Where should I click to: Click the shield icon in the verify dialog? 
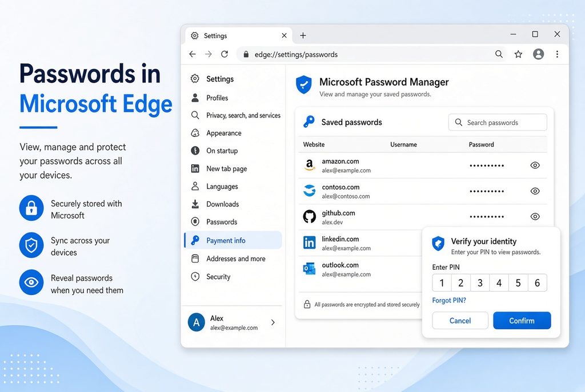[438, 243]
